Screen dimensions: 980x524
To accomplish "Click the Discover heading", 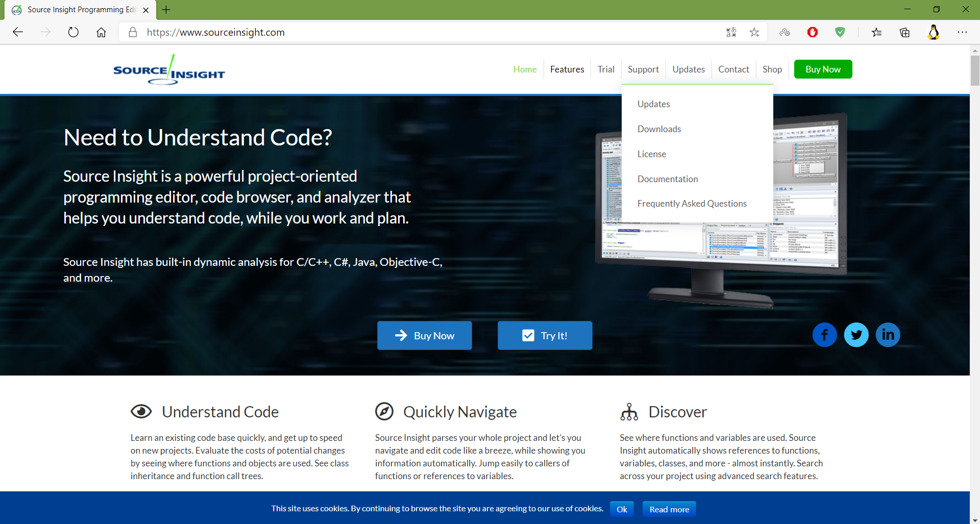I will click(x=678, y=412).
